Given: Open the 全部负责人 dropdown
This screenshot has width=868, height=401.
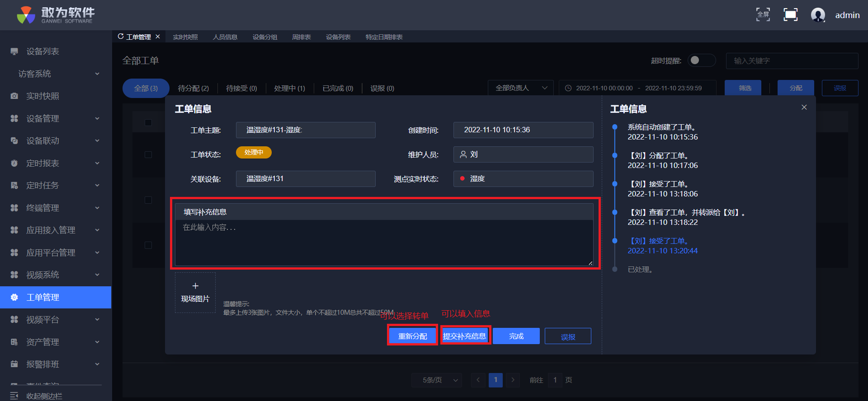Looking at the screenshot, I should (521, 88).
